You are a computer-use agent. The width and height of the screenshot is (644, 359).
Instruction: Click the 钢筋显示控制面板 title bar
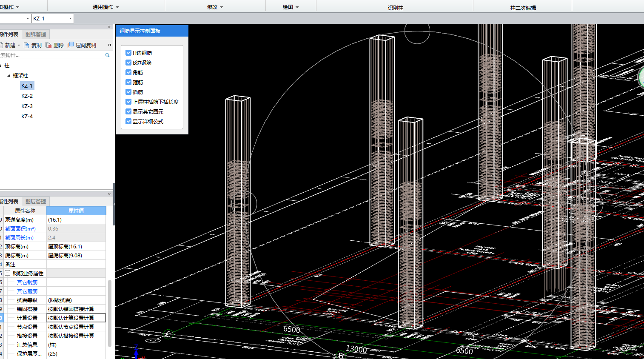click(x=152, y=31)
